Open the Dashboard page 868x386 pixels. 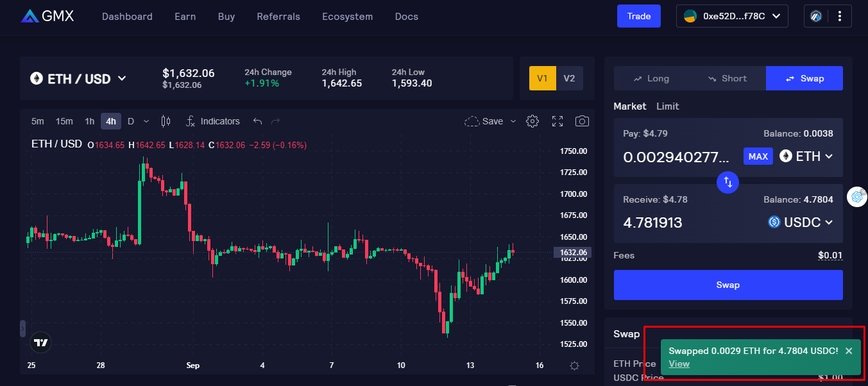127,17
